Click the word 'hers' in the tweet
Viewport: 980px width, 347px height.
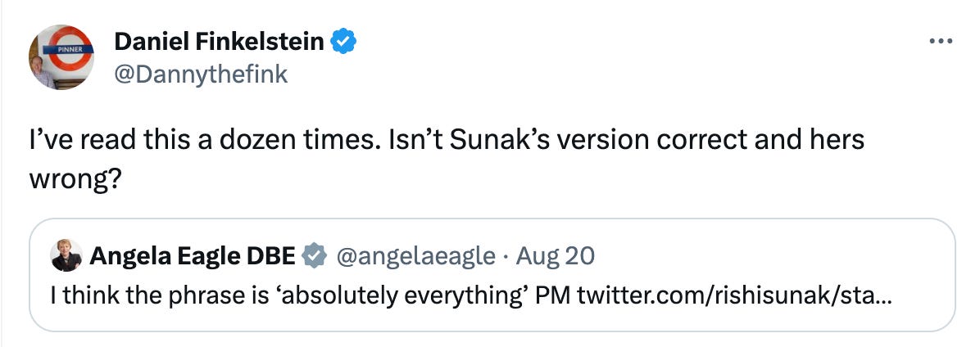[837, 140]
